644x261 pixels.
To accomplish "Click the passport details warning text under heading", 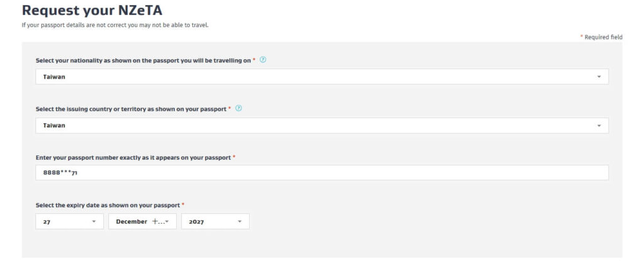I will click(x=114, y=25).
